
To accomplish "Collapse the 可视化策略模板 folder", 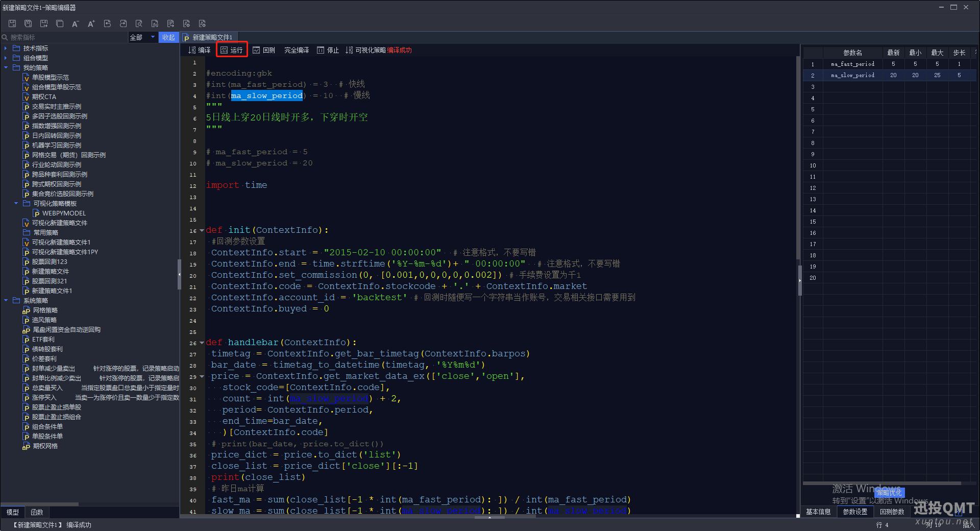I will pyautogui.click(x=16, y=203).
